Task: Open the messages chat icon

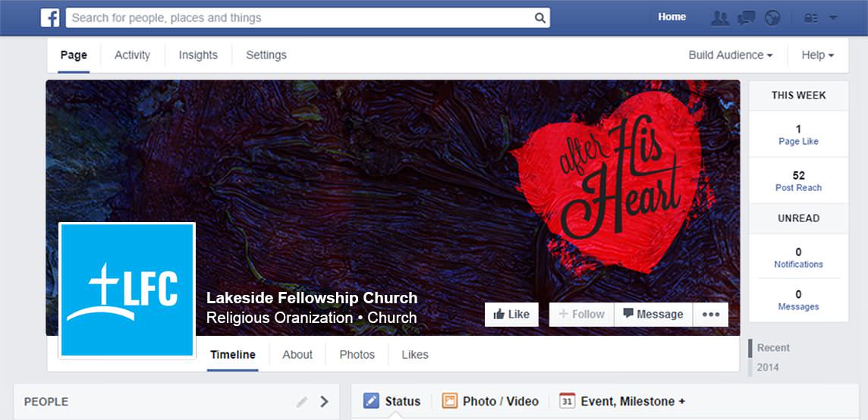Action: [746, 17]
